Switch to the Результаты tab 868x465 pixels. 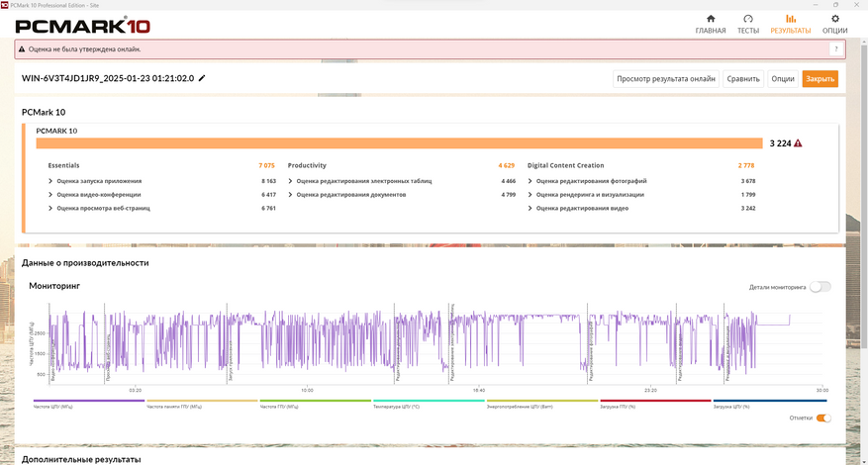click(790, 24)
